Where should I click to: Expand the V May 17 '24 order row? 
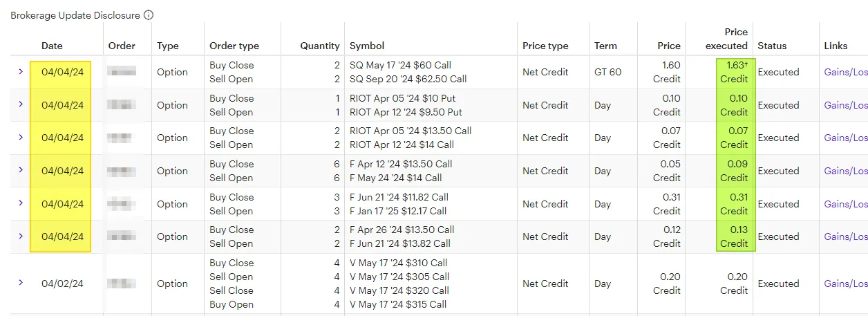click(21, 283)
